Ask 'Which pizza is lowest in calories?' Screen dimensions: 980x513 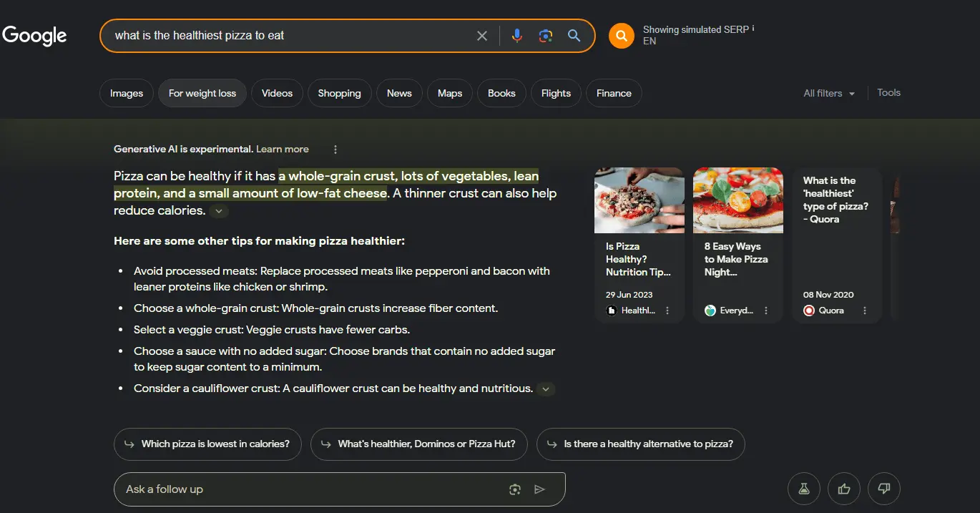(207, 444)
